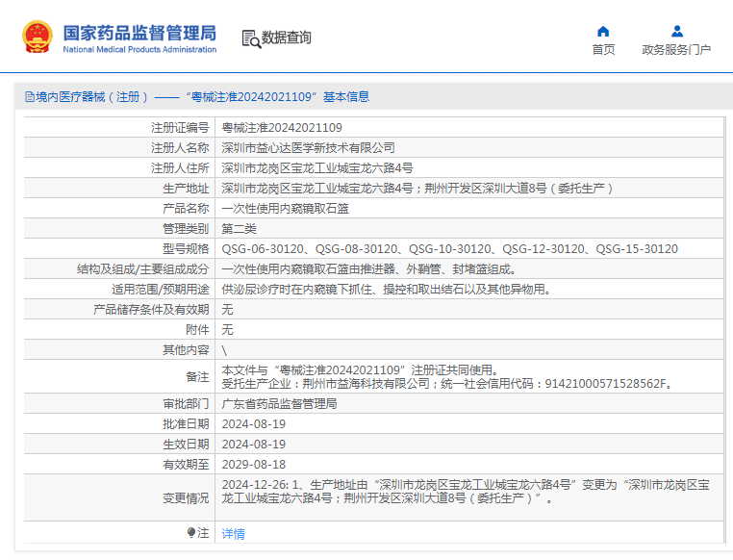Click 国家药品监督管理局 title text

(x=139, y=33)
